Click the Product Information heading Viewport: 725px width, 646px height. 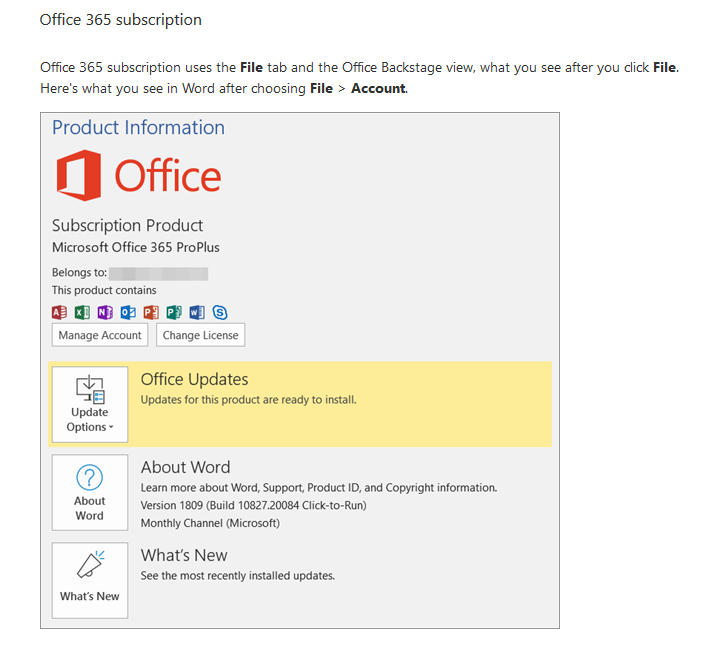coord(138,128)
